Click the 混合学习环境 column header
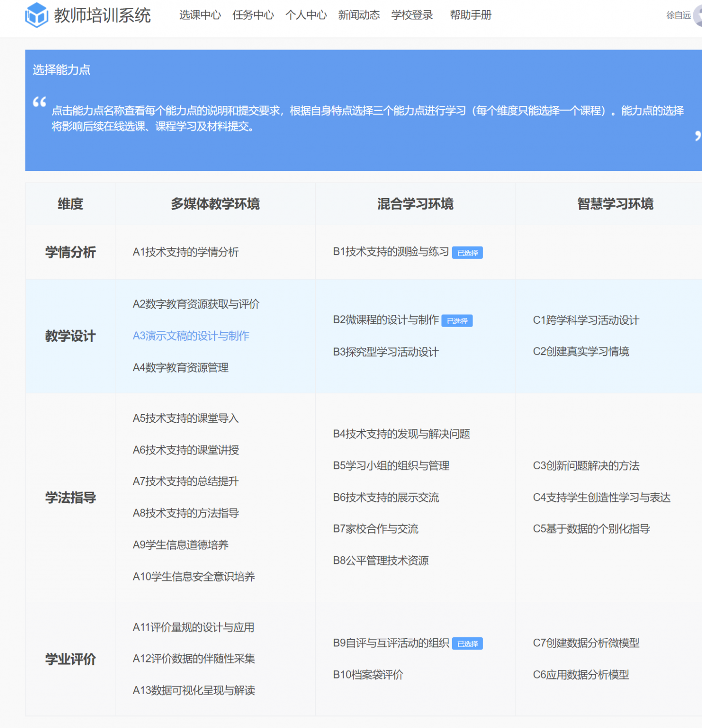The width and height of the screenshot is (702, 728). coord(415,204)
